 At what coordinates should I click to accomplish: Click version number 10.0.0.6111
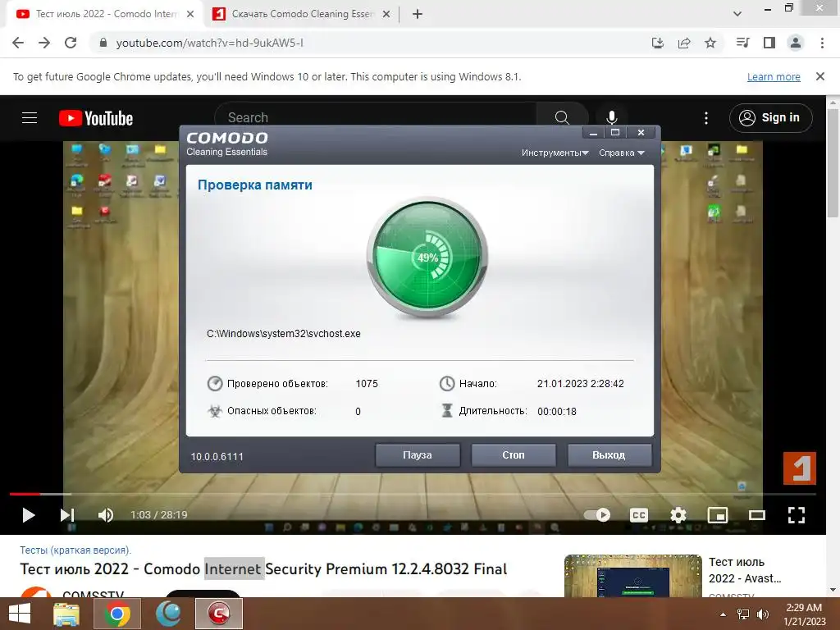pyautogui.click(x=217, y=456)
